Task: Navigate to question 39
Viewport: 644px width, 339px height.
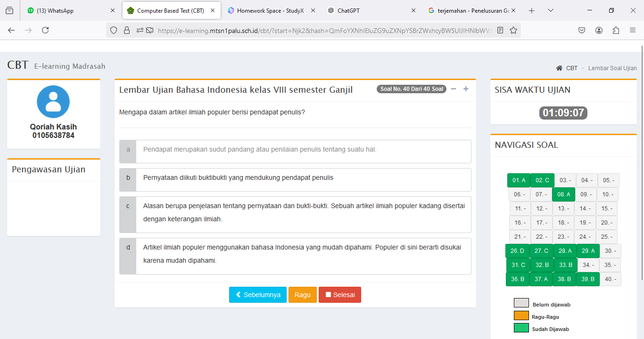Action: coord(588,279)
